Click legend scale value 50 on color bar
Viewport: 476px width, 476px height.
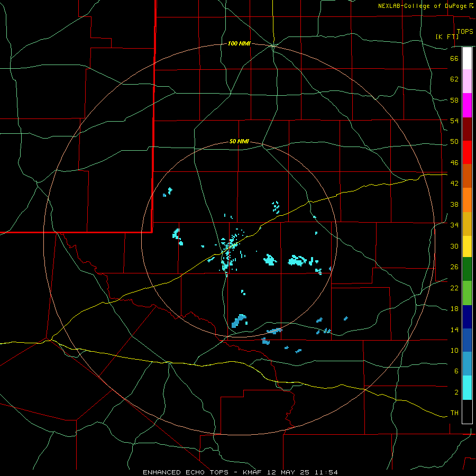point(454,142)
